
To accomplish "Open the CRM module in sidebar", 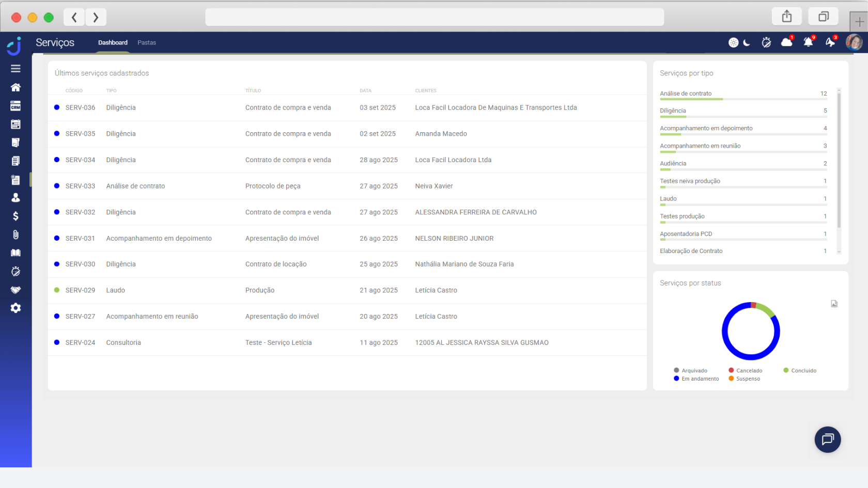I will (16, 106).
